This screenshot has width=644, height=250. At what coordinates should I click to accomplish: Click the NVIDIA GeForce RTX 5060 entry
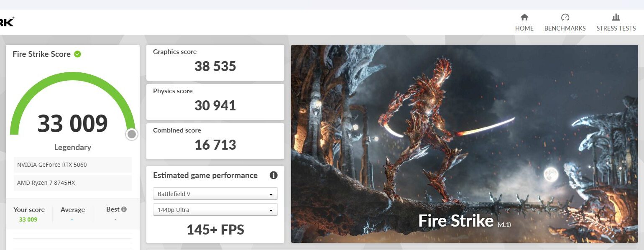pos(72,165)
